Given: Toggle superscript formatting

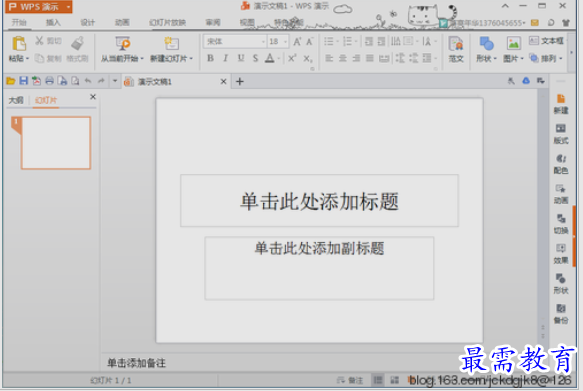Looking at the screenshot, I should tap(292, 58).
